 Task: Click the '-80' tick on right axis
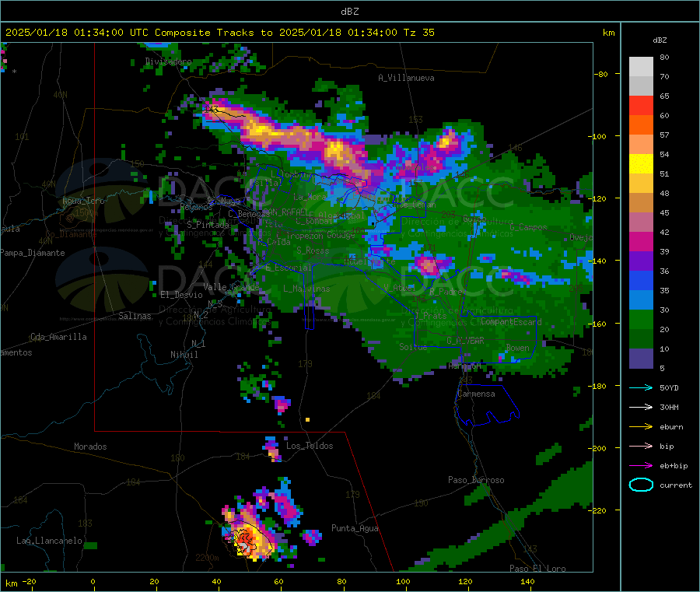tap(601, 74)
